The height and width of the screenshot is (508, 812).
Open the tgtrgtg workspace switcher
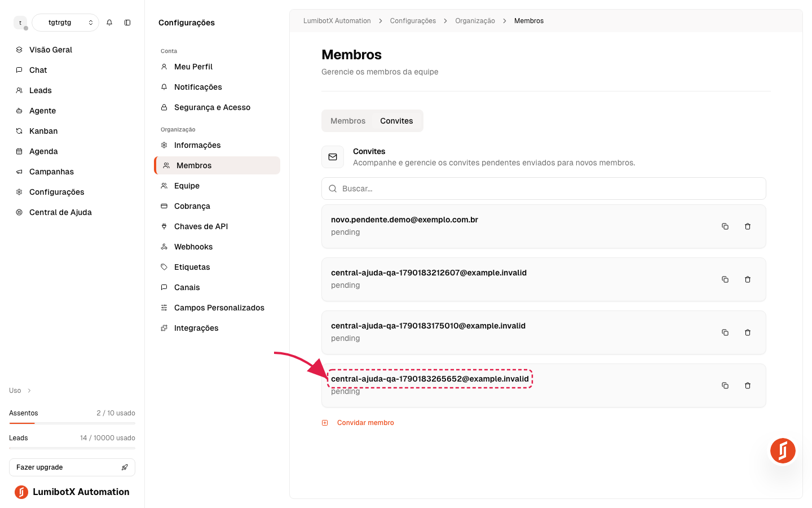click(x=65, y=23)
